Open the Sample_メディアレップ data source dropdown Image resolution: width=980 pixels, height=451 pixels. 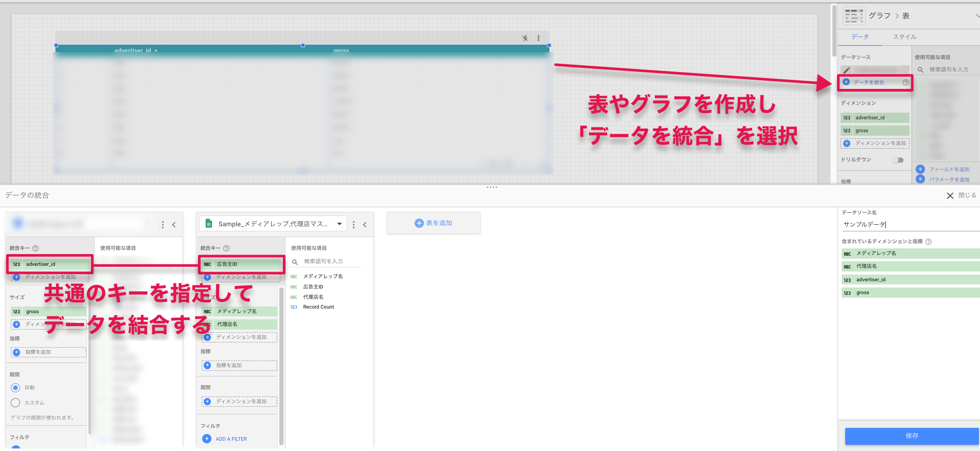point(340,224)
